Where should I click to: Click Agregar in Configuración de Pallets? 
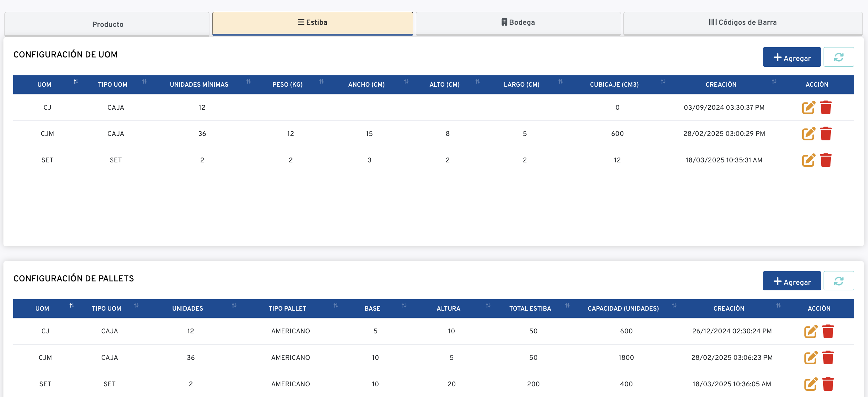792,281
